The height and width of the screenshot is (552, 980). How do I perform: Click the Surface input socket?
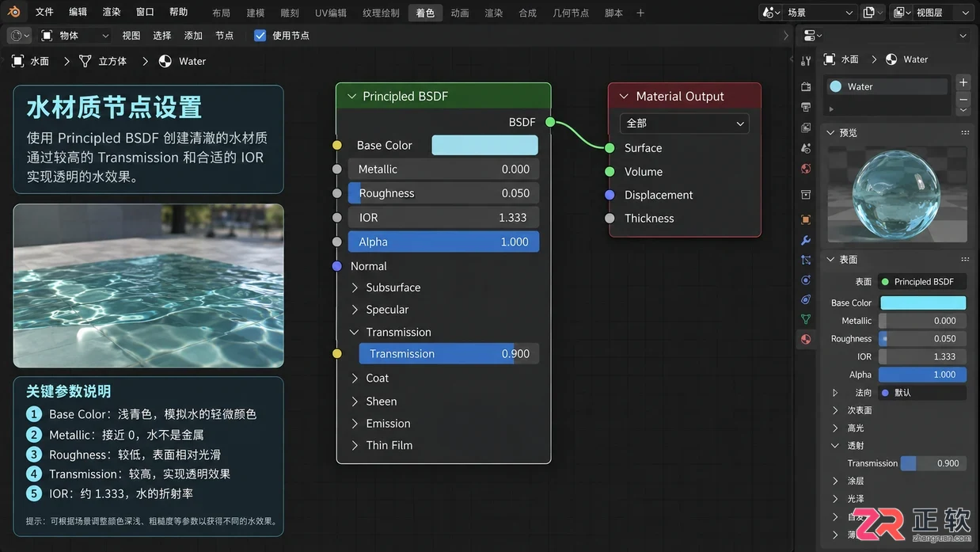click(x=610, y=148)
